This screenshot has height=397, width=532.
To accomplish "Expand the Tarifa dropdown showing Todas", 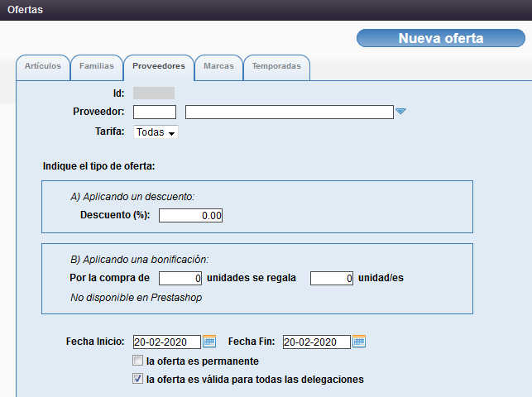I will [x=156, y=132].
